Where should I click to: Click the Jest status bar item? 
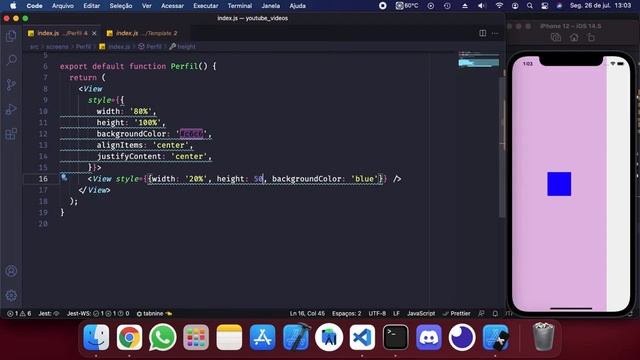click(x=49, y=313)
